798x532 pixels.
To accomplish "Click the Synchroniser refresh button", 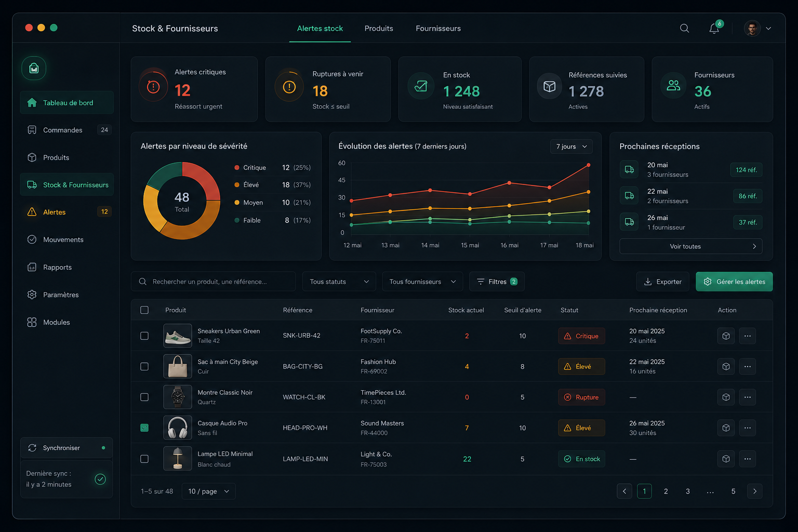I will tap(66, 448).
